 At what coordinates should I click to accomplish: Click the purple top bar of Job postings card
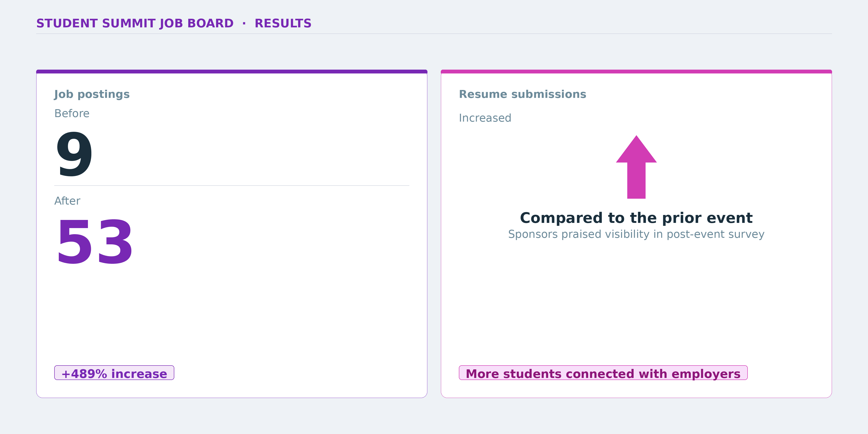pyautogui.click(x=232, y=71)
